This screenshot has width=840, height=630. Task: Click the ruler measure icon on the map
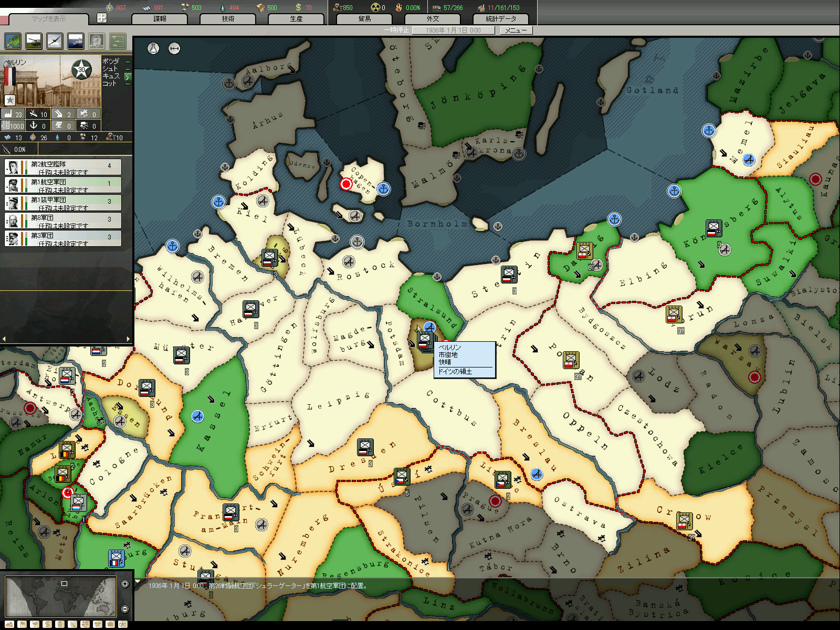tap(174, 48)
